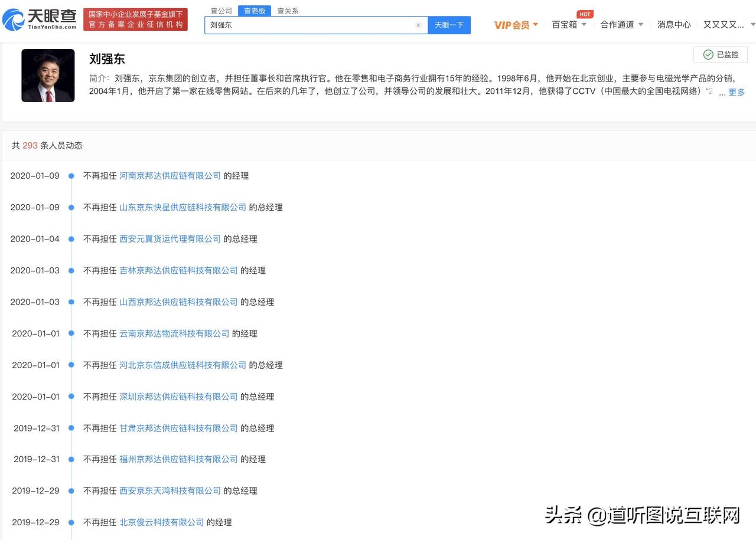Image resolution: width=756 pixels, height=540 pixels.
Task: Select the 查公司 tab
Action: (x=221, y=11)
